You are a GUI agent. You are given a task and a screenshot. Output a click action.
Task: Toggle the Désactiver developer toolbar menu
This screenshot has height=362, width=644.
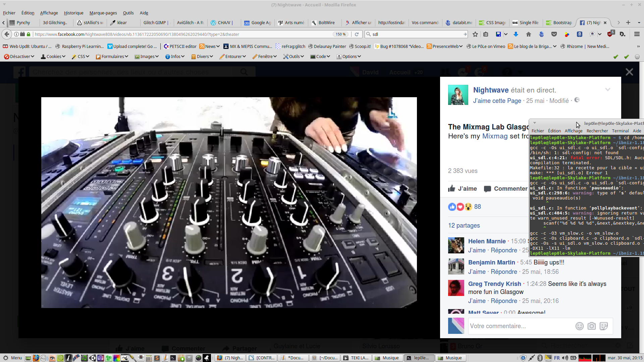19,56
